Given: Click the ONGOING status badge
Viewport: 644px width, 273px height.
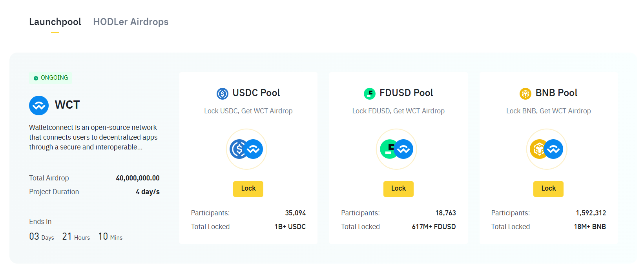Looking at the screenshot, I should coord(51,78).
